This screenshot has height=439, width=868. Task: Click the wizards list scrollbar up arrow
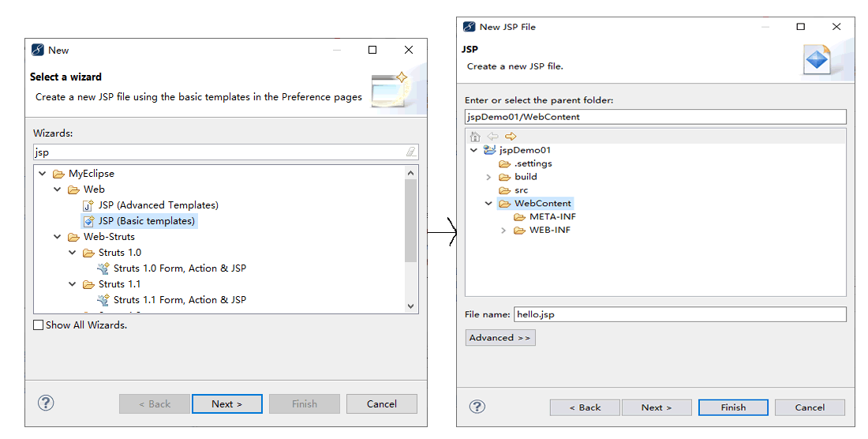tap(410, 173)
